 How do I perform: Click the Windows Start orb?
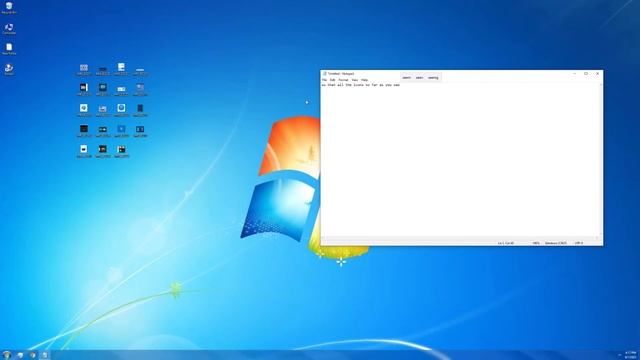click(7, 355)
